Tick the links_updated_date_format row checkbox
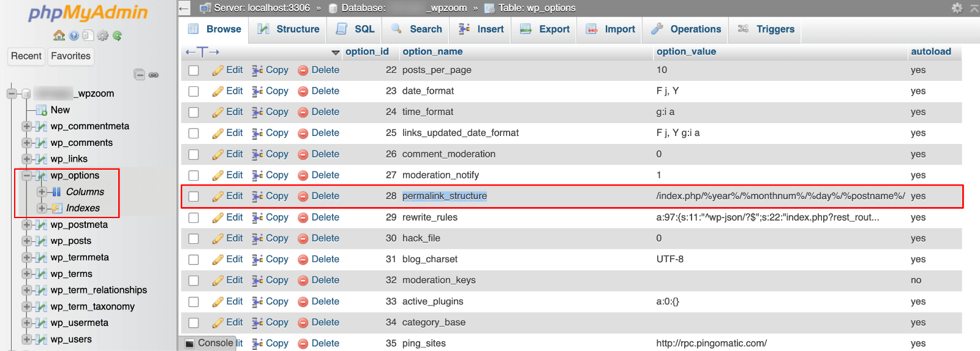The width and height of the screenshot is (980, 351). pos(194,134)
